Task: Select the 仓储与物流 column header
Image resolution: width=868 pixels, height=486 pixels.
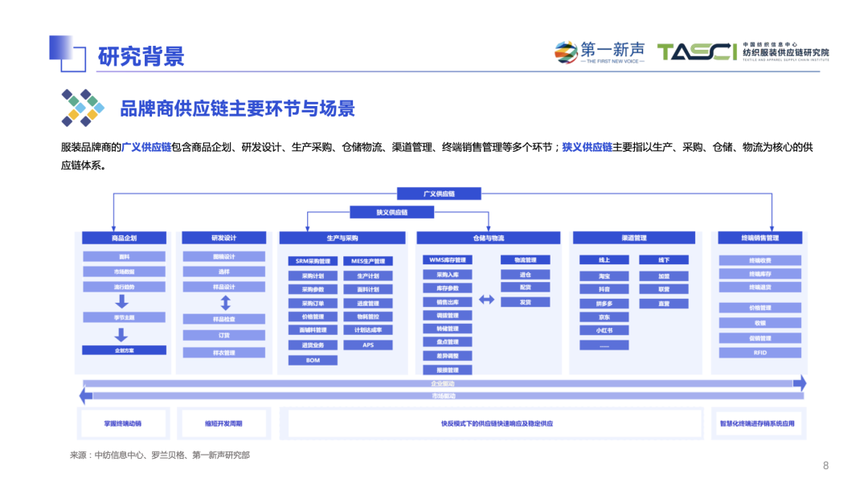Action: click(x=489, y=238)
